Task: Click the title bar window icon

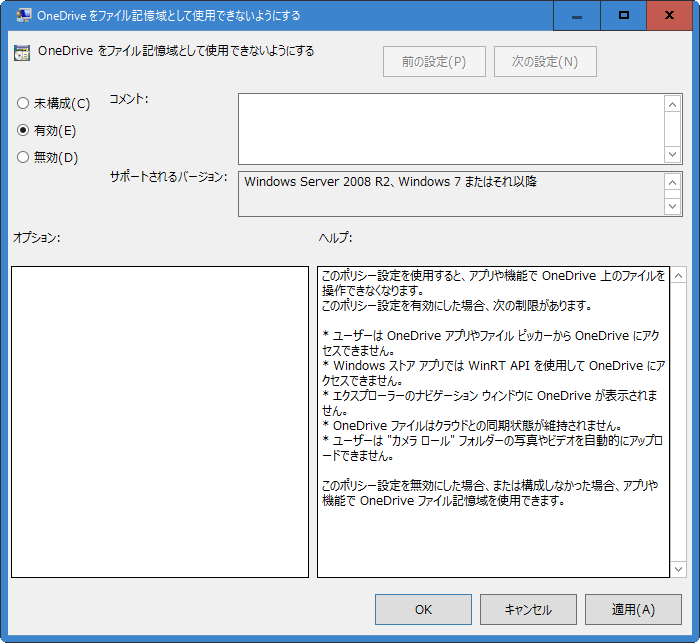Action: point(24,15)
